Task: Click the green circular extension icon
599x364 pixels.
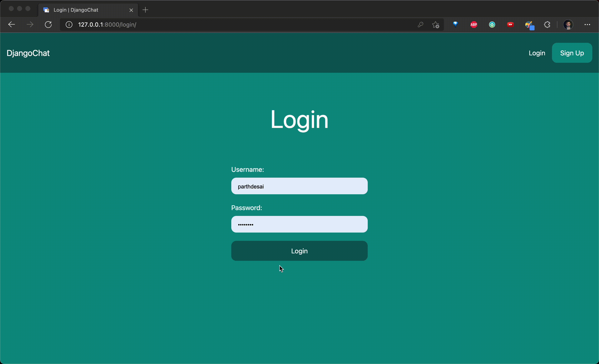Action: tap(492, 25)
